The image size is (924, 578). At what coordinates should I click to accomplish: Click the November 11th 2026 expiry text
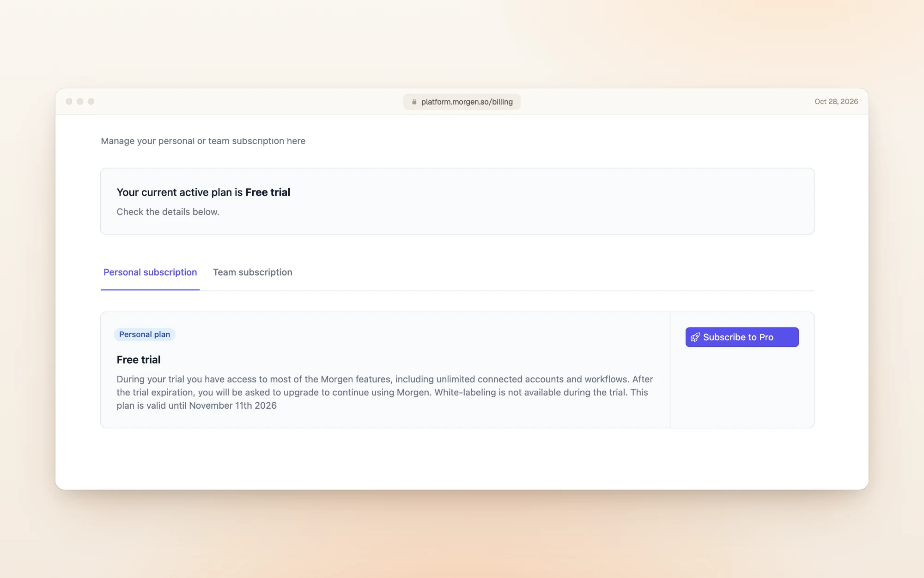click(x=233, y=406)
